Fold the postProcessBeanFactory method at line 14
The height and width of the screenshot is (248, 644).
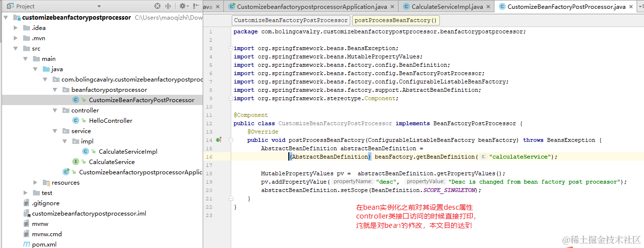tap(230, 140)
